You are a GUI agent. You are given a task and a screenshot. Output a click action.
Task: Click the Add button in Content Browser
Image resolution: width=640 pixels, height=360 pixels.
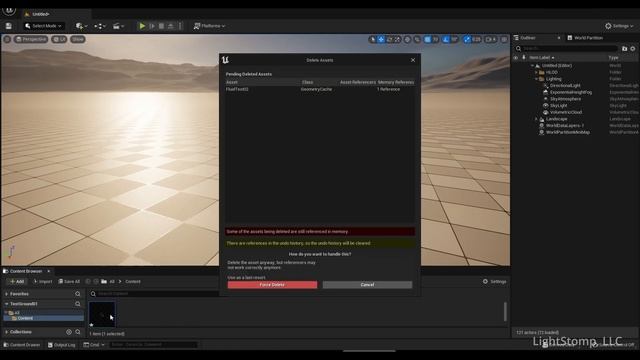point(17,282)
